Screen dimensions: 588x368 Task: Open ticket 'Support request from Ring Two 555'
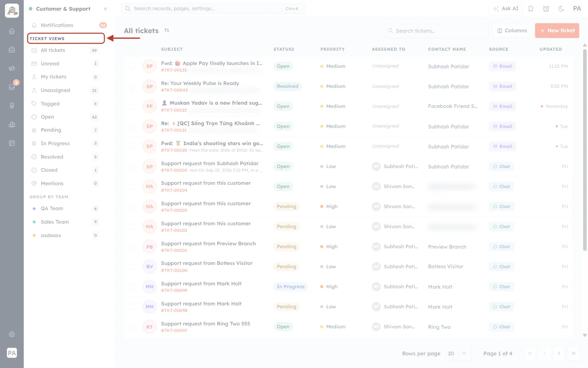205,324
